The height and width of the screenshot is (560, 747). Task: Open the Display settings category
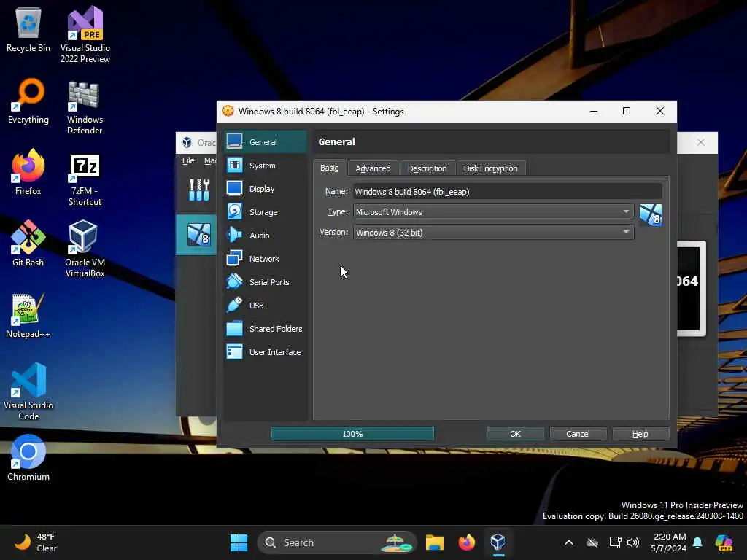pos(266,189)
